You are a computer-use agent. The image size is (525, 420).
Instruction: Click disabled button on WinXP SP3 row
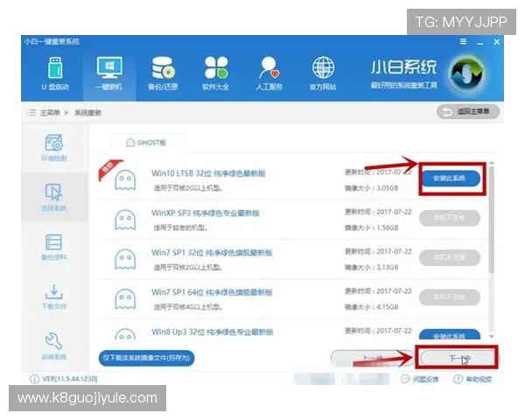pos(450,218)
